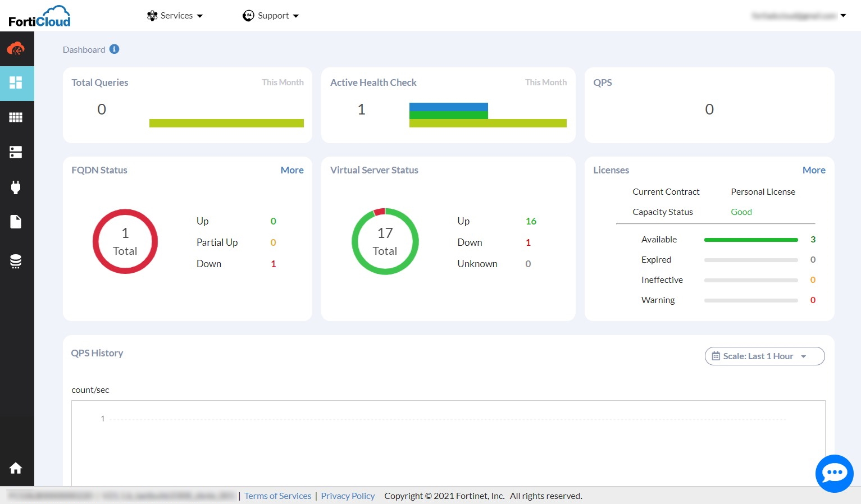This screenshot has width=861, height=504.
Task: Expand the Support dropdown
Action: click(270, 15)
